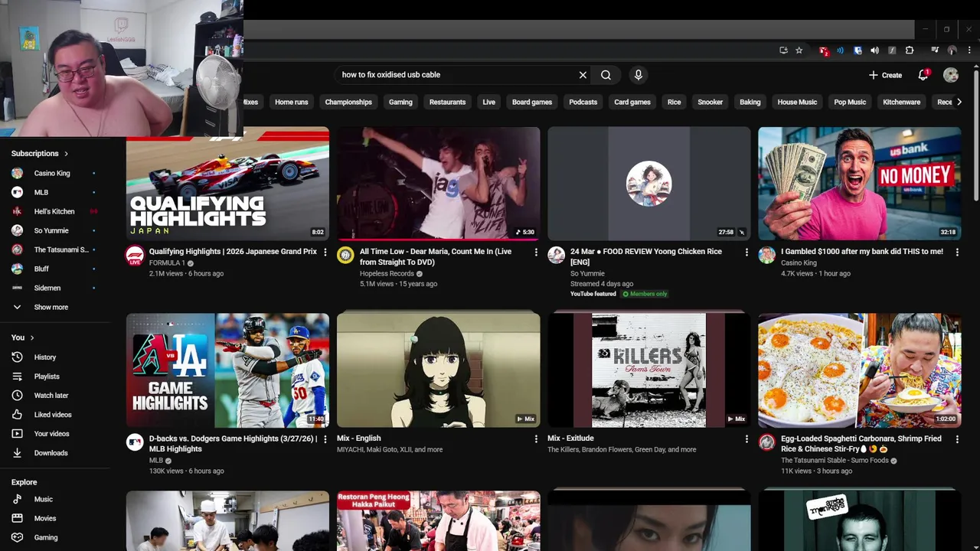
Task: Select the Live chip
Action: click(x=488, y=102)
